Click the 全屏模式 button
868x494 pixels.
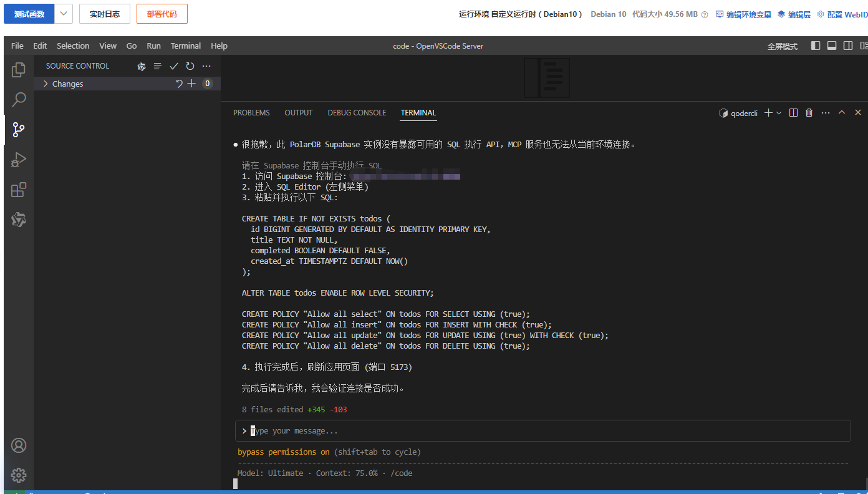pos(782,46)
